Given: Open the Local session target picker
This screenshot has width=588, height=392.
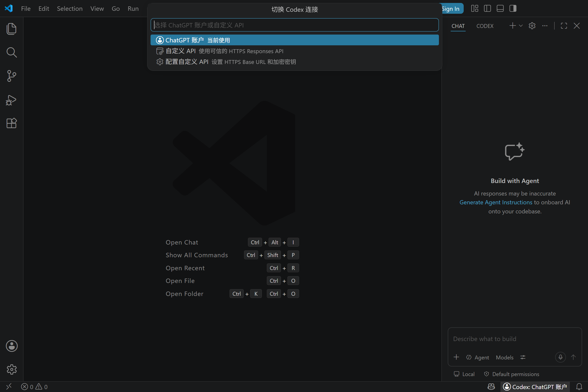Looking at the screenshot, I should (464, 374).
